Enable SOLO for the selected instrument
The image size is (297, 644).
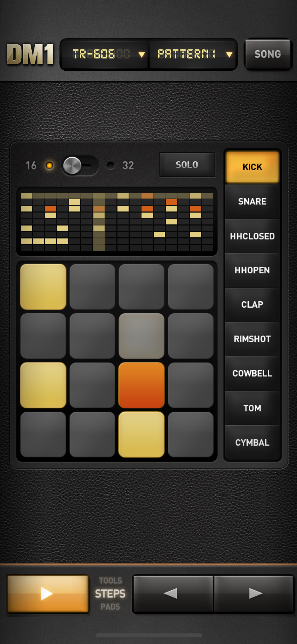pyautogui.click(x=187, y=165)
